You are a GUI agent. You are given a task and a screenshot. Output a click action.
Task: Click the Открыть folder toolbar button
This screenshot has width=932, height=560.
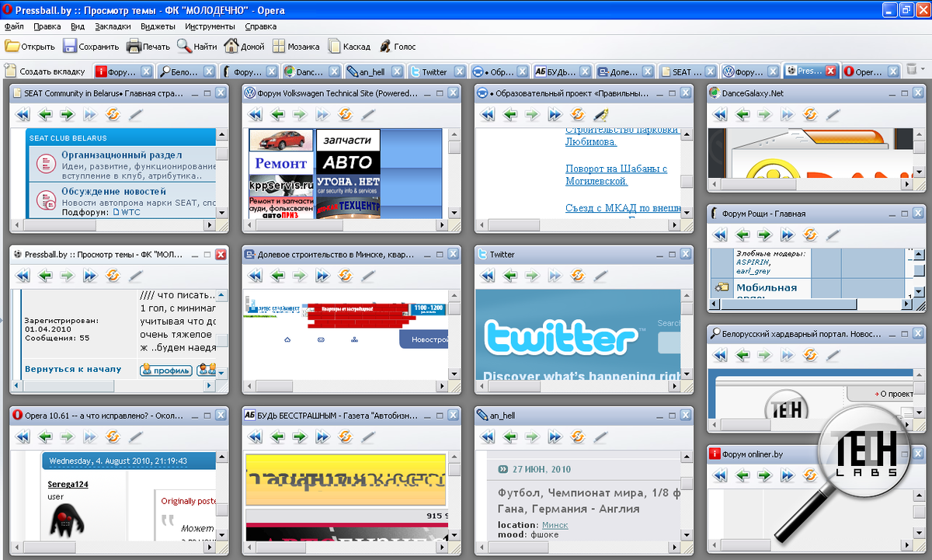click(x=30, y=46)
